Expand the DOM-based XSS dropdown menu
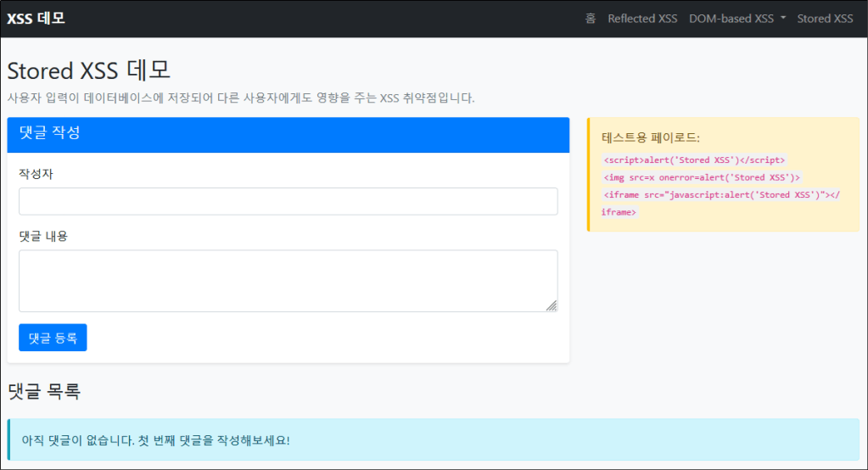 (737, 19)
